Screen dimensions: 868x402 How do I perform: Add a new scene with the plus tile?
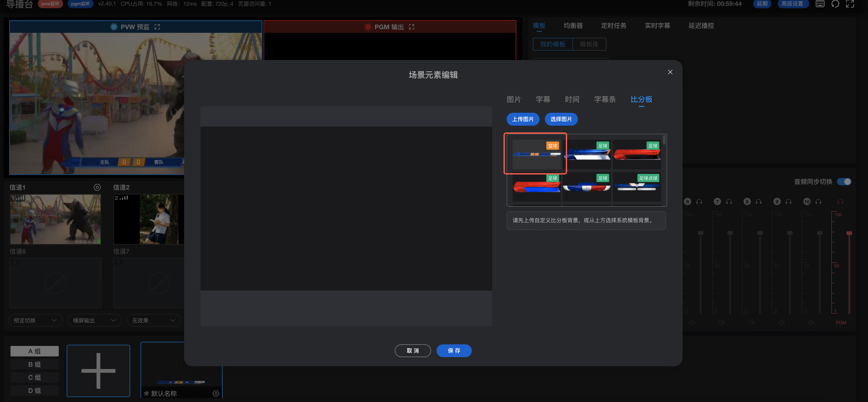coord(98,371)
